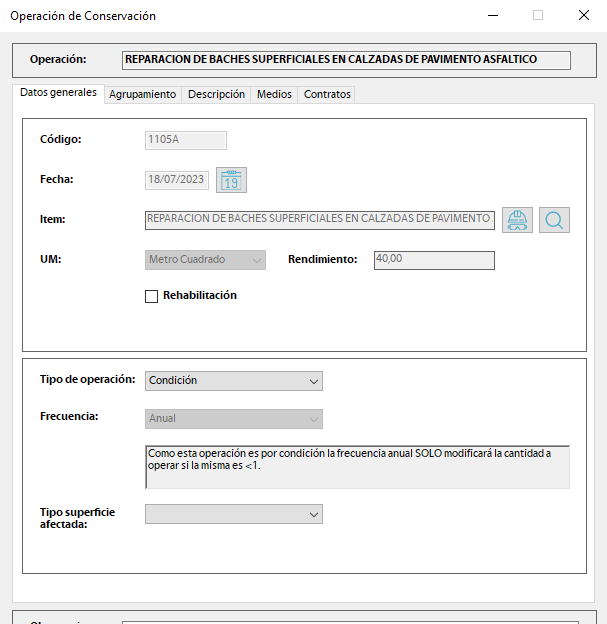Select the Datos generales tab
607x624 pixels.
coord(59,93)
